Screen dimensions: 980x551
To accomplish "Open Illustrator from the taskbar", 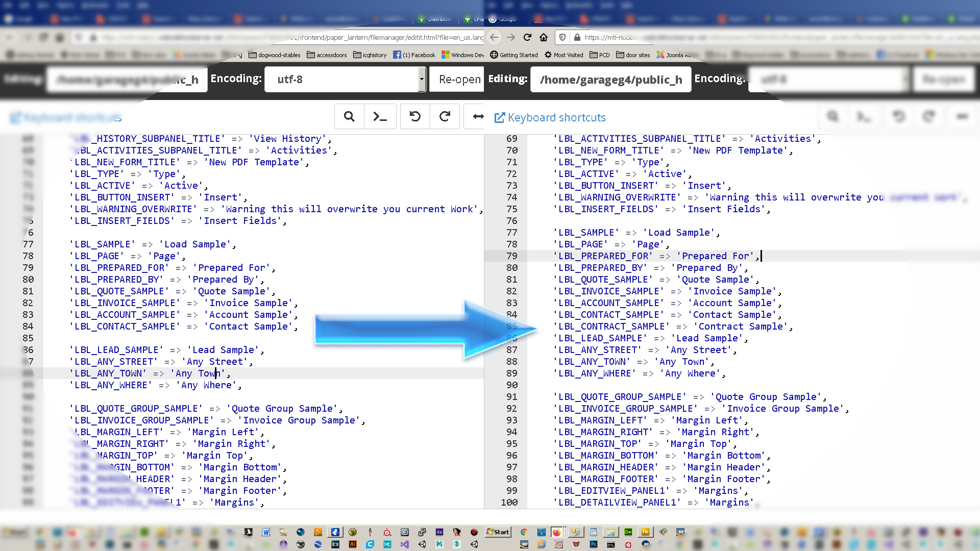I will [353, 544].
